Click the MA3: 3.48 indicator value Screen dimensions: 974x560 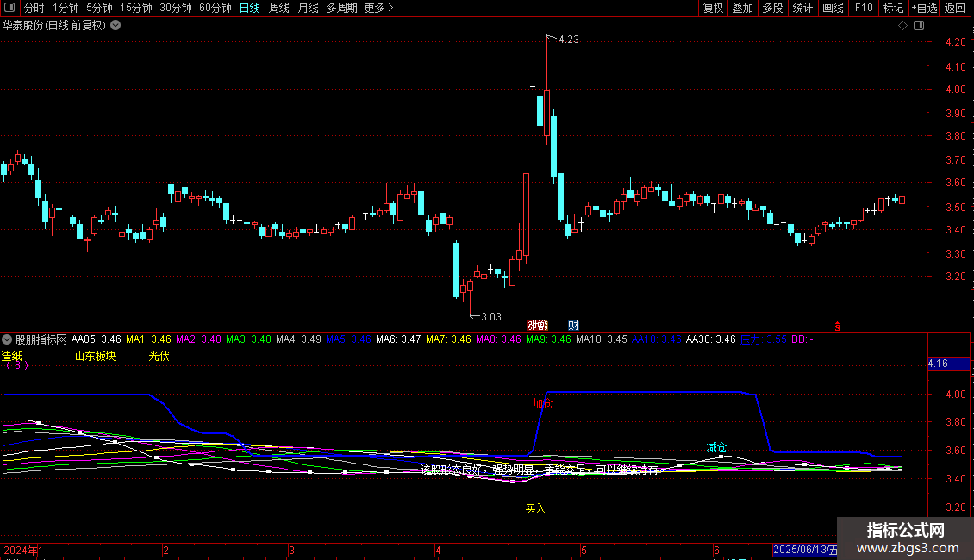pos(248,339)
